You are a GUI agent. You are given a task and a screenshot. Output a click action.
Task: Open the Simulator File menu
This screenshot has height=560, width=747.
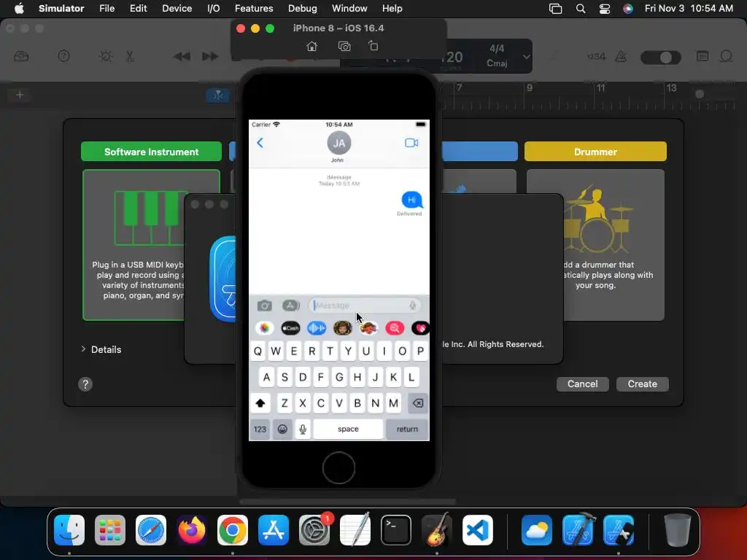click(107, 8)
